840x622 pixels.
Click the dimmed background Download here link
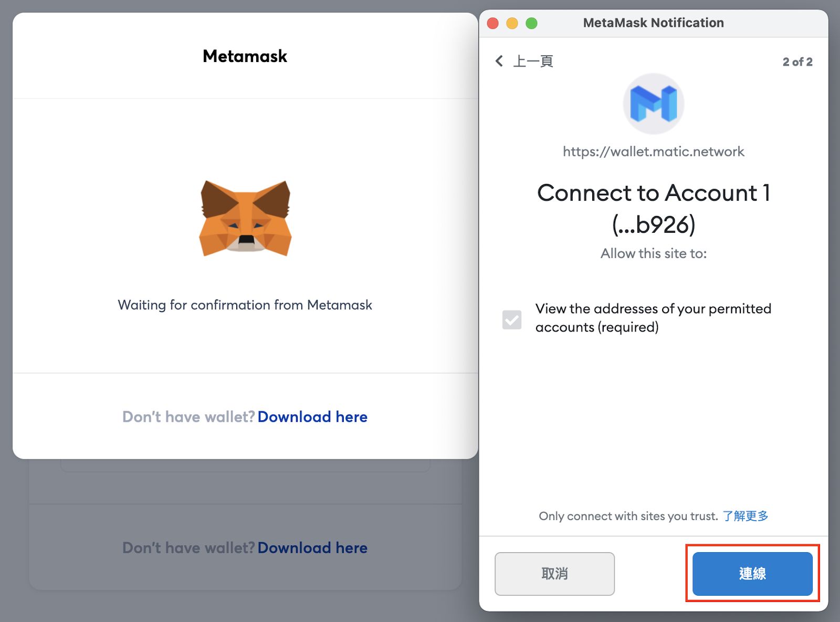click(312, 547)
